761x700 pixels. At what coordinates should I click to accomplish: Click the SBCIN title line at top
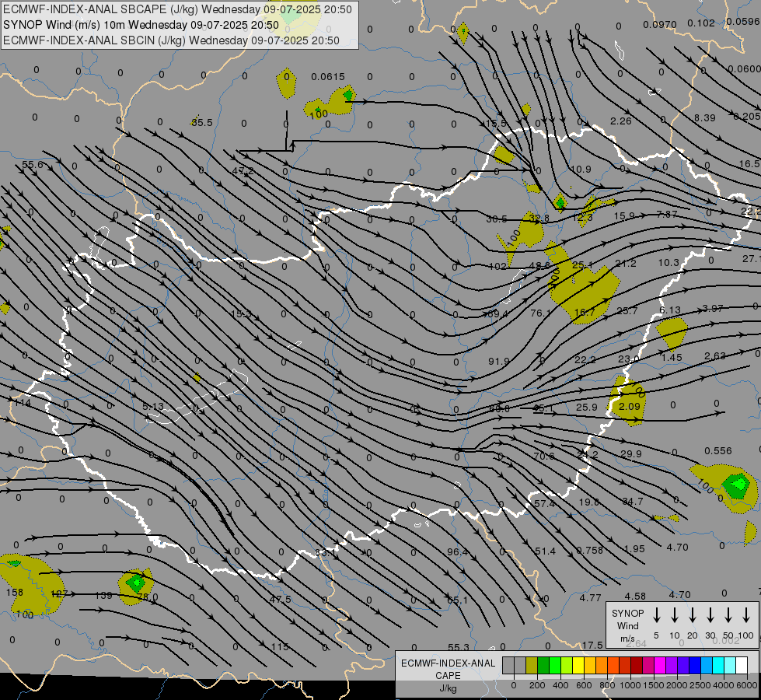(x=171, y=40)
